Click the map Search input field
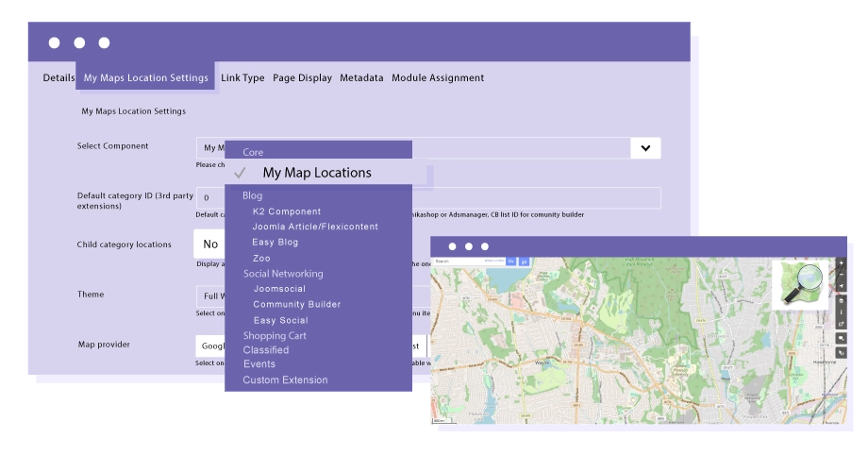The height and width of the screenshot is (472, 868). coord(468,261)
